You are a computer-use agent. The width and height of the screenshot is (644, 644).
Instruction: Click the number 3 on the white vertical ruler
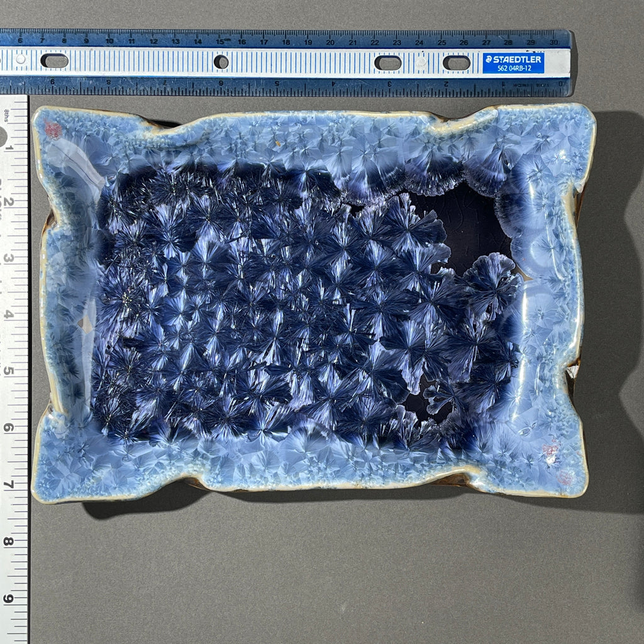pos(8,258)
